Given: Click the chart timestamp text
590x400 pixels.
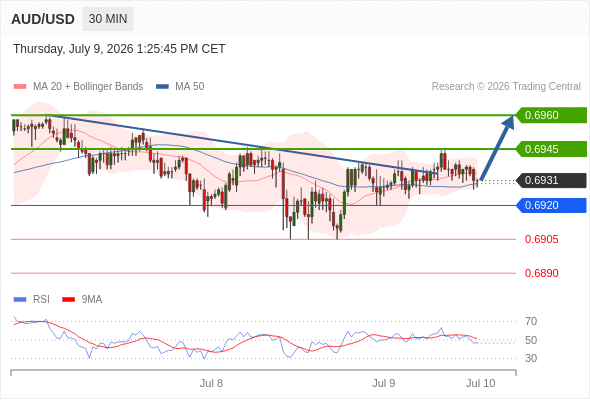Looking at the screenshot, I should 119,49.
